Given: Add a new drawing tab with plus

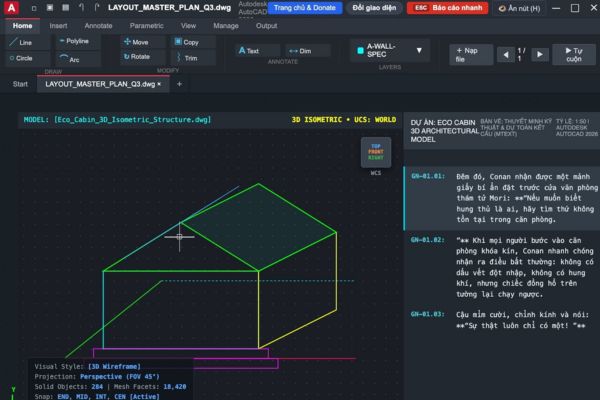Looking at the screenshot, I should (179, 84).
